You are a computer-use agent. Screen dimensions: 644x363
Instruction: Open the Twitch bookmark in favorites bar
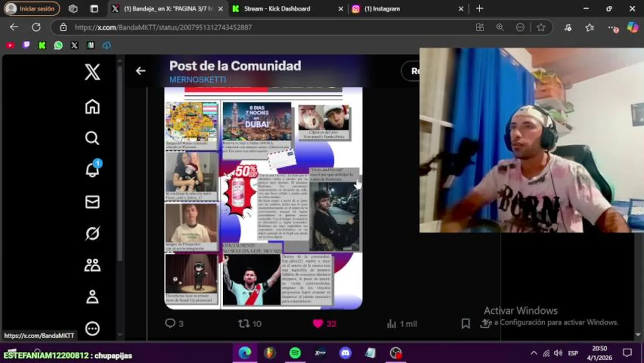tap(26, 45)
